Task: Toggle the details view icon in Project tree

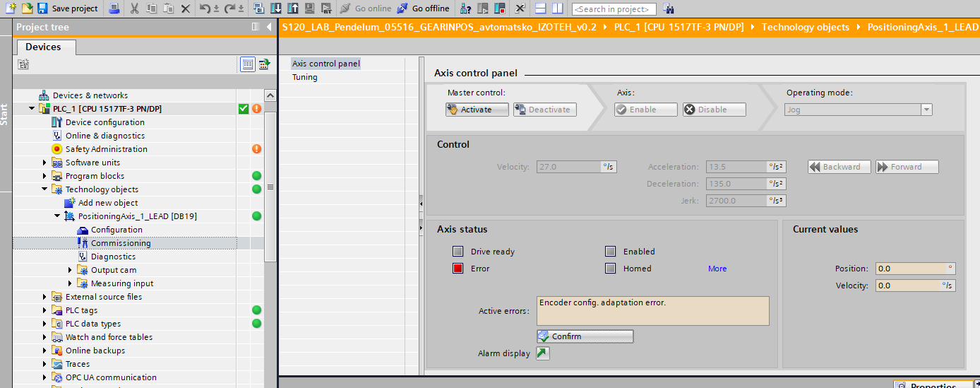Action: [x=247, y=64]
